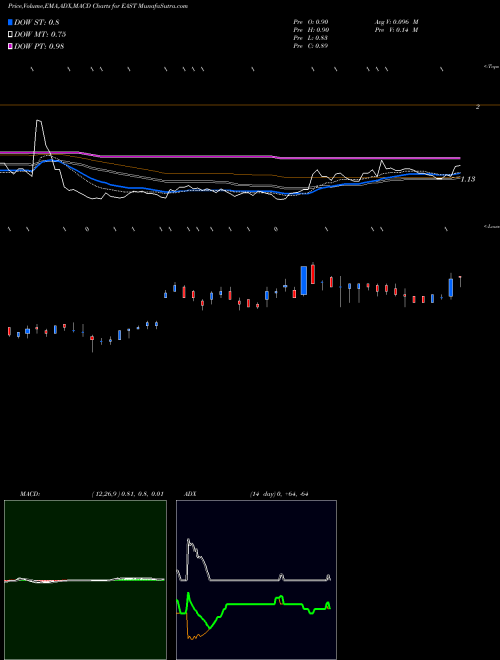Click the 'Pre L: 0.88' low value
This screenshot has height=660, width=500.
click(x=311, y=38)
